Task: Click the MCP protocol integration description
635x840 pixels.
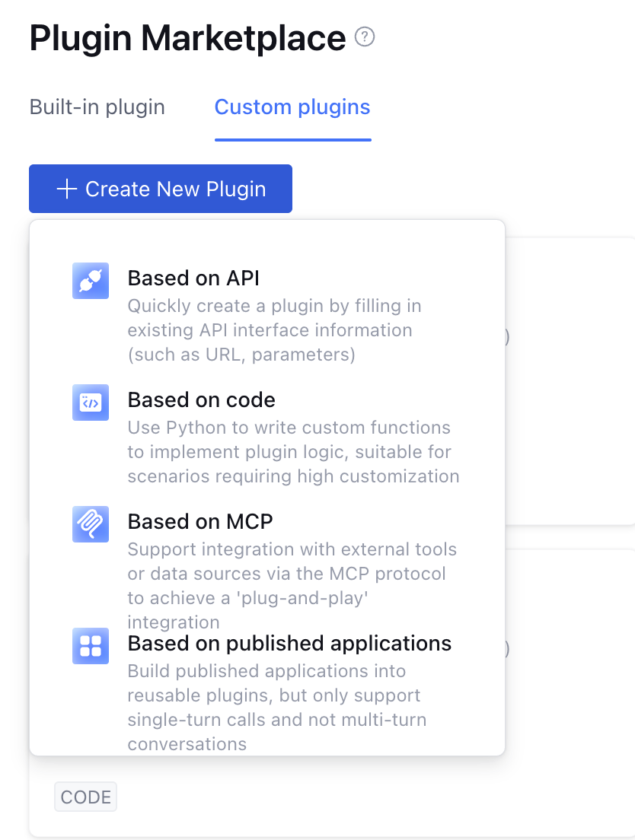Action: pyautogui.click(x=292, y=574)
